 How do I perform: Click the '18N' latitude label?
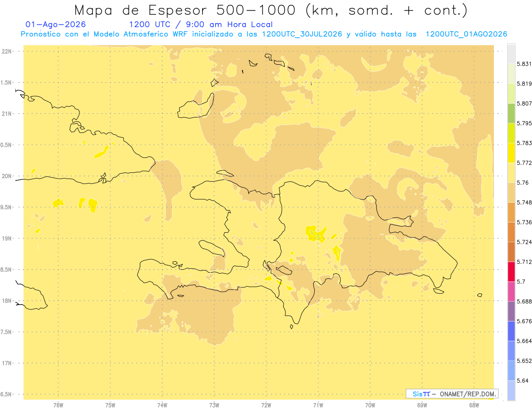(x=7, y=301)
